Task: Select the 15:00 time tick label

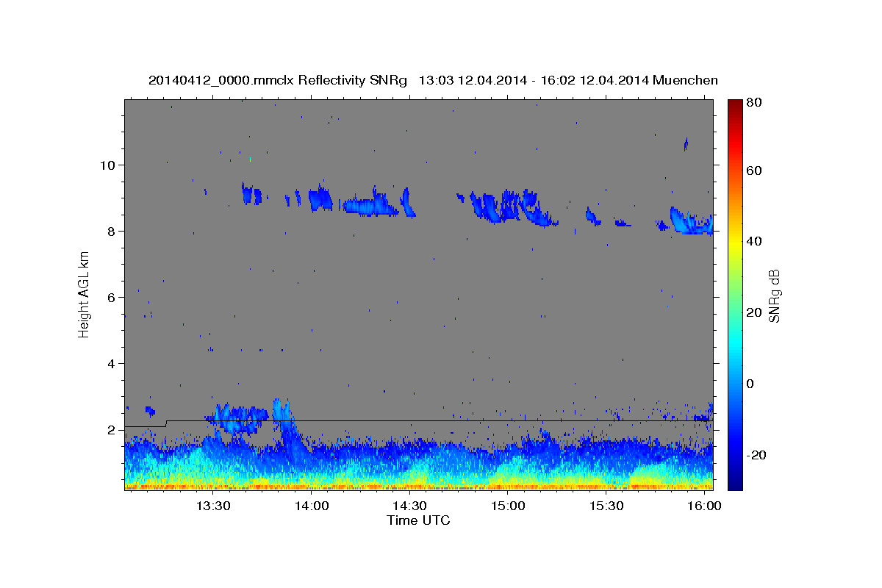Action: click(x=508, y=506)
